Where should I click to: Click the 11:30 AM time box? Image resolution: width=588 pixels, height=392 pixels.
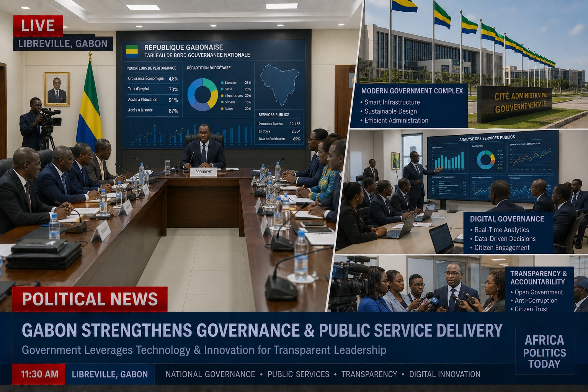(39, 374)
